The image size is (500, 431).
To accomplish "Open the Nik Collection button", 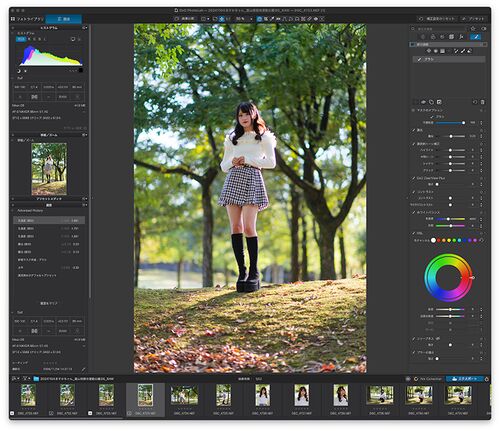I will pyautogui.click(x=428, y=379).
